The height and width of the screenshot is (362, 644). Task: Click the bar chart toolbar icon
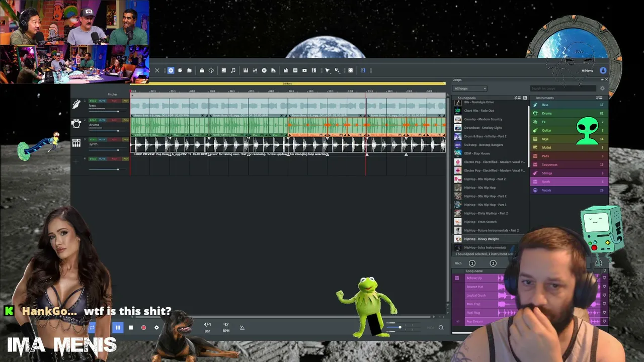pos(286,70)
